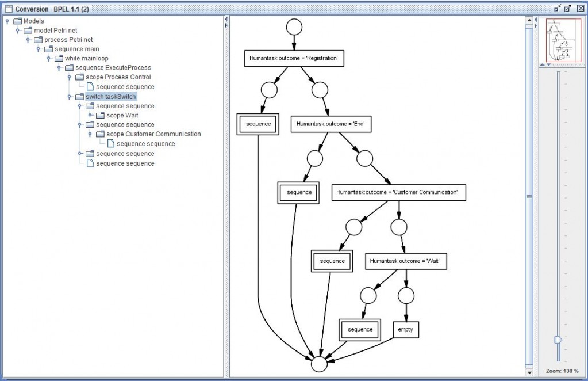Click the empty node in the diagram
The image size is (588, 381).
[406, 330]
